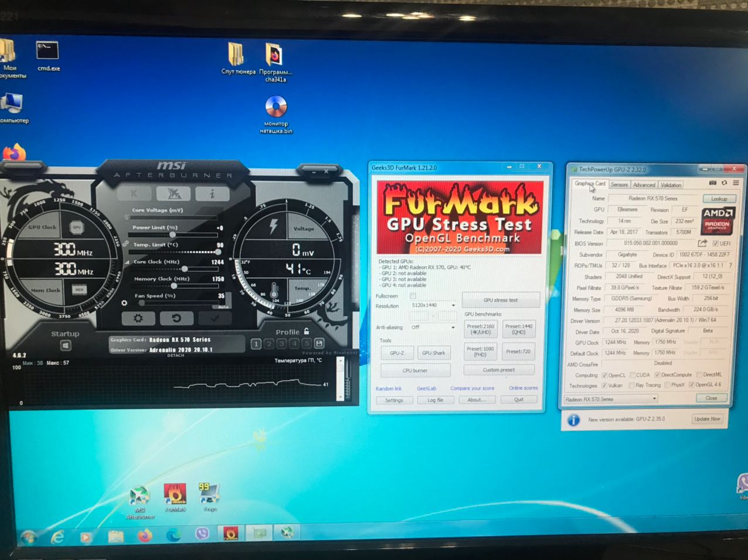Open the cmd.exe desktop shortcut
The image size is (748, 560).
(x=48, y=56)
